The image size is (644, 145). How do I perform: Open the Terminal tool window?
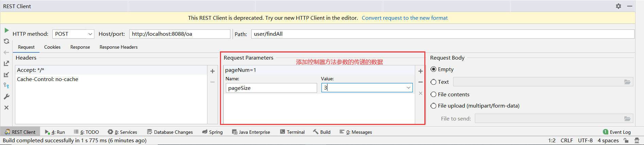pyautogui.click(x=292, y=132)
